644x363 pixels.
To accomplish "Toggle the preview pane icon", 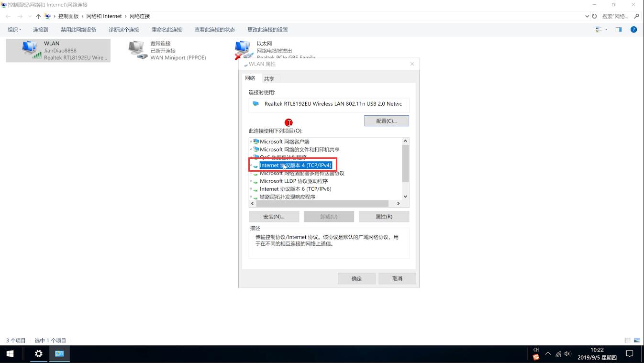I will (x=619, y=30).
